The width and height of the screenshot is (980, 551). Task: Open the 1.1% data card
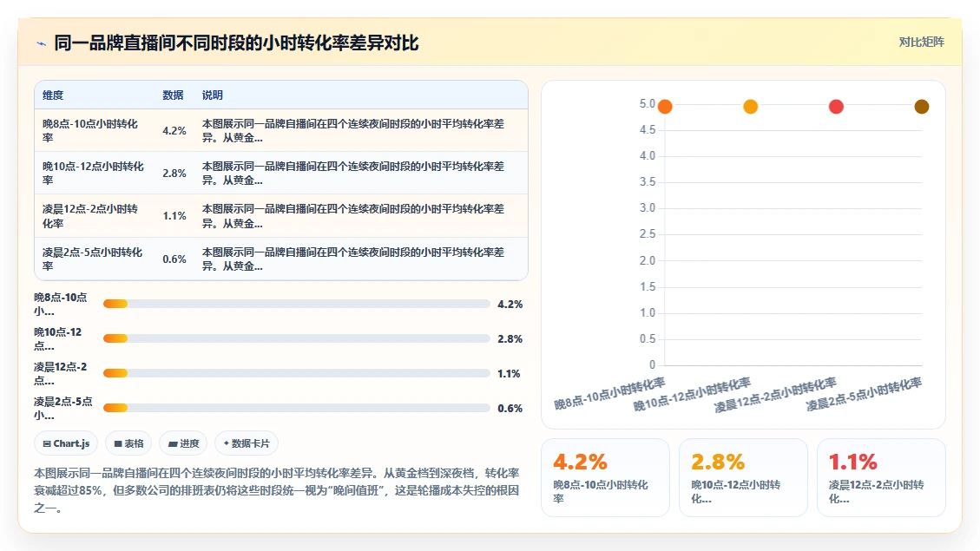click(x=881, y=478)
